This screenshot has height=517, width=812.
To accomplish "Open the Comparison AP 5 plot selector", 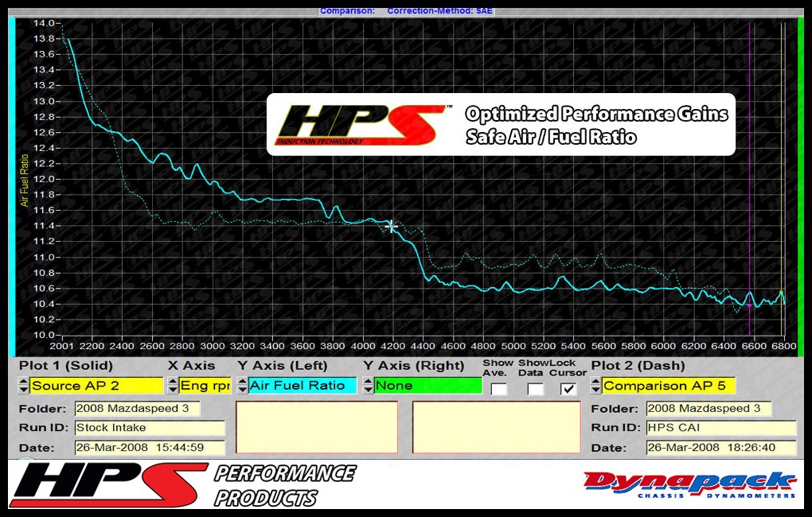I will click(x=668, y=386).
